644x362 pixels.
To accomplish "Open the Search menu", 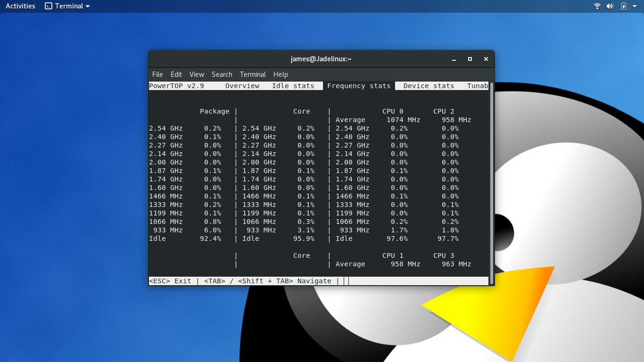I will click(222, 74).
